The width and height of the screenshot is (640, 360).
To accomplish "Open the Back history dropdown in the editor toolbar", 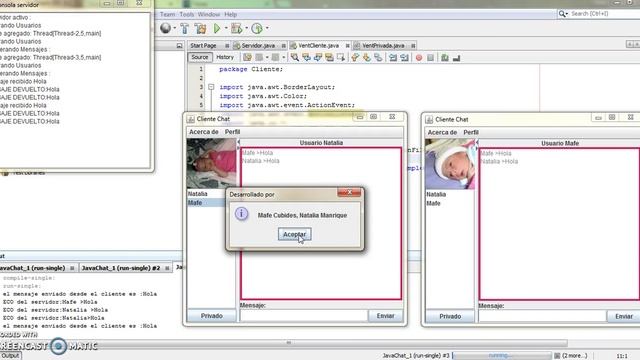I will [x=267, y=58].
